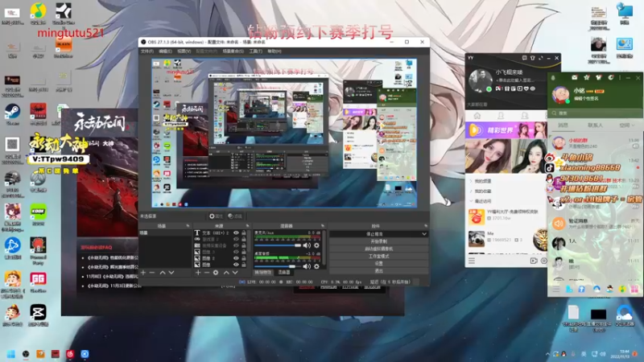Move the selected scene up with the arrow
Image resolution: width=644 pixels, height=362 pixels.
(163, 273)
